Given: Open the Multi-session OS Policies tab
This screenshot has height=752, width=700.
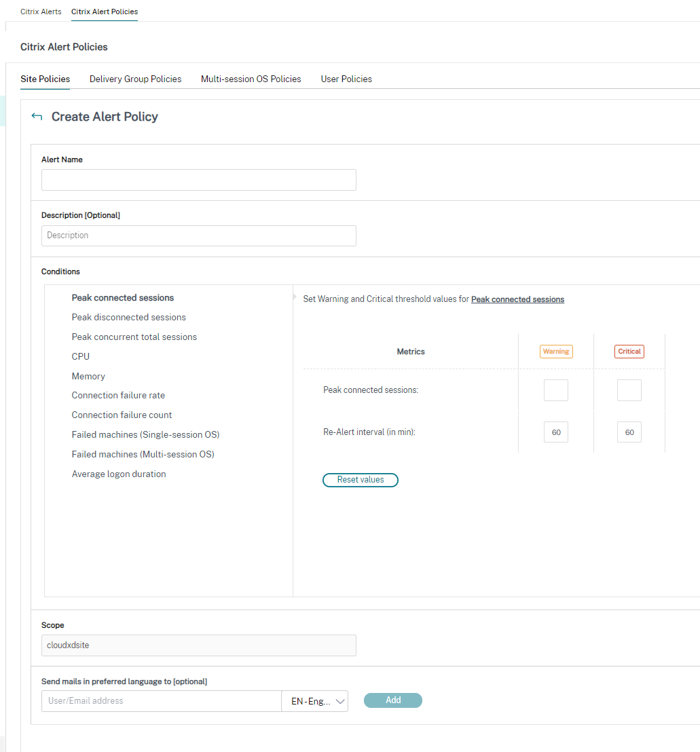Looking at the screenshot, I should point(251,79).
